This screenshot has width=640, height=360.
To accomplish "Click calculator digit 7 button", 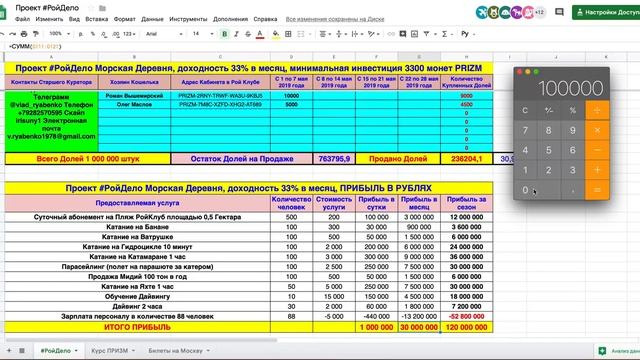I will point(525,130).
